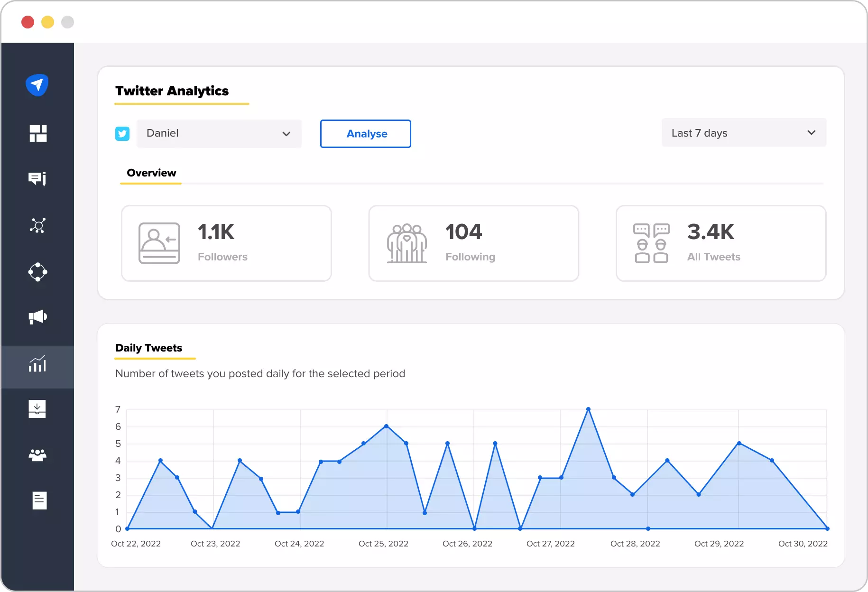Click the blue paper plane app logo

(37, 85)
